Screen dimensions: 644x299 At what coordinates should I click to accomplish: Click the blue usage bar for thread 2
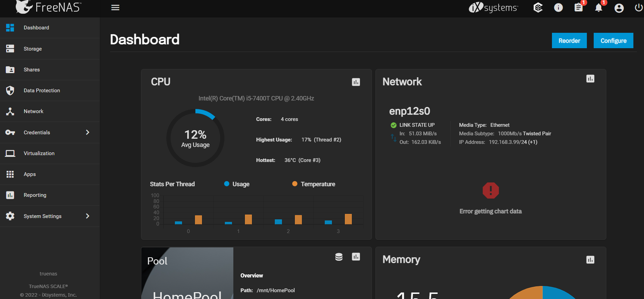(279, 222)
